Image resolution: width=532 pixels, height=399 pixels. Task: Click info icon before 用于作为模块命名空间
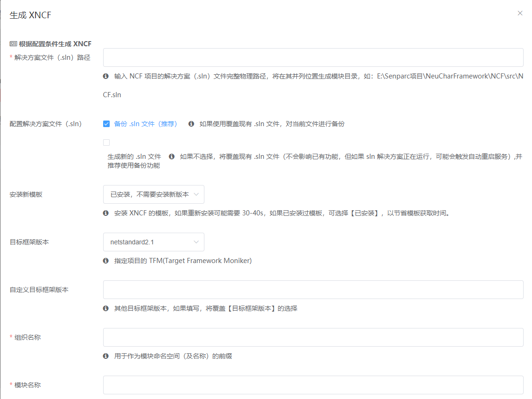pyautogui.click(x=106, y=356)
